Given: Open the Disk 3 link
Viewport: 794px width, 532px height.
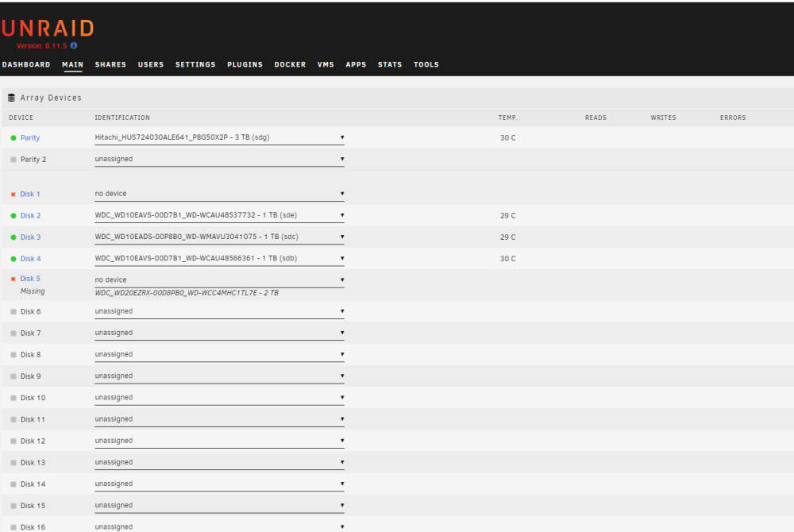Looking at the screenshot, I should coord(30,237).
